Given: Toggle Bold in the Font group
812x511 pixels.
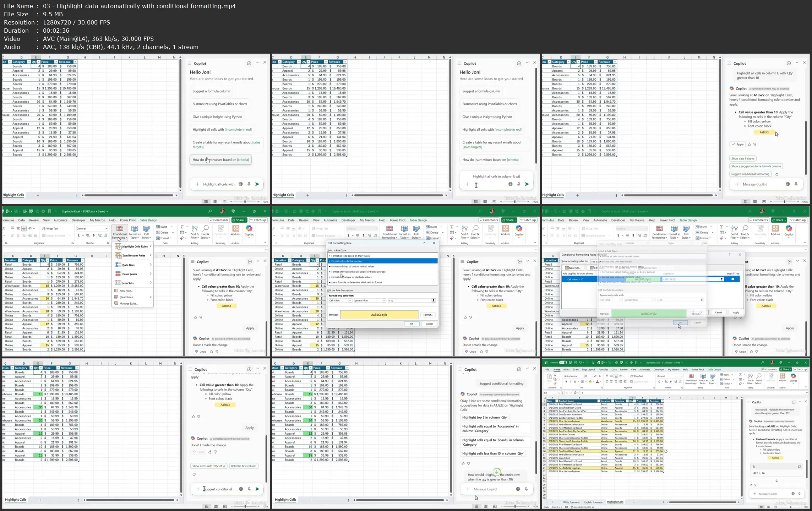Looking at the screenshot, I should 566,382.
